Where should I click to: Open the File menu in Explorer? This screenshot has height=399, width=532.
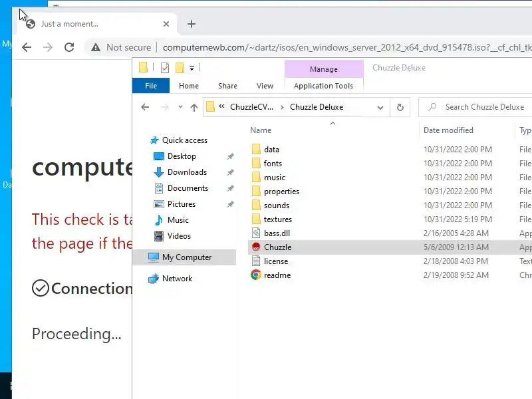[x=151, y=86]
